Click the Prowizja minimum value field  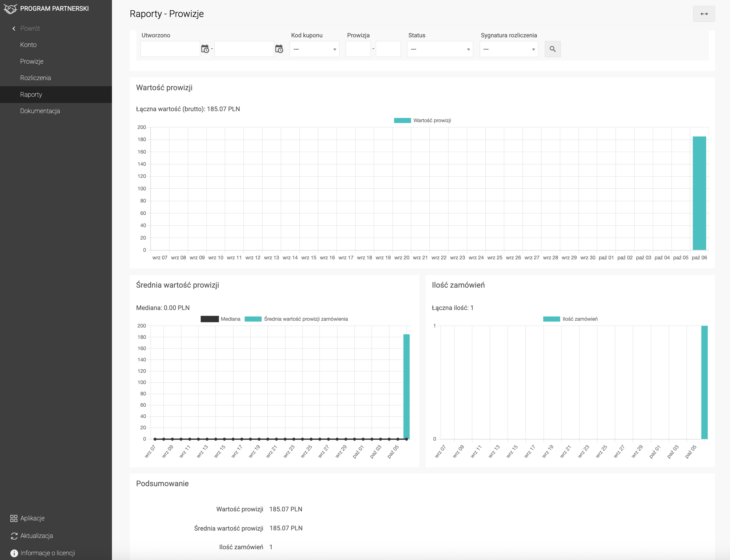click(358, 49)
